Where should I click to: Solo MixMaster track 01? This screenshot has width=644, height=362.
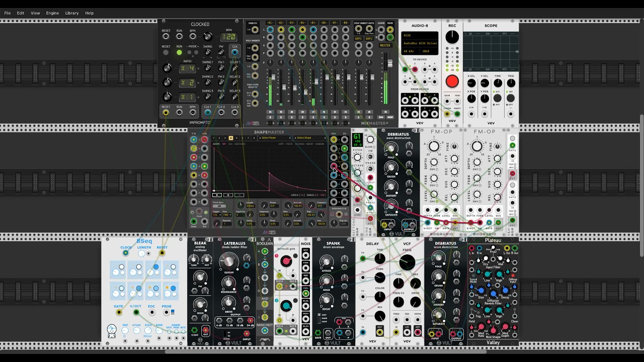[x=270, y=117]
